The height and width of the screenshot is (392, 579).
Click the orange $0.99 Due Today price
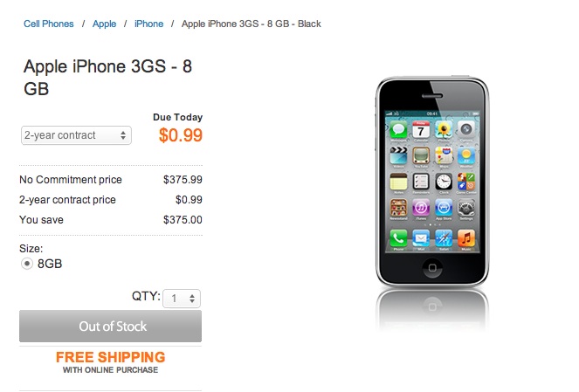(181, 134)
